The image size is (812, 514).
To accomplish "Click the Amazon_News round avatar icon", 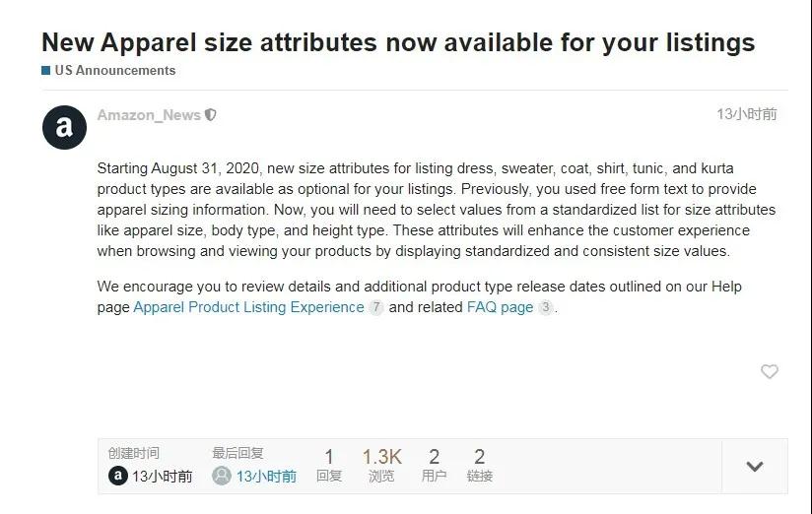I will [x=64, y=127].
